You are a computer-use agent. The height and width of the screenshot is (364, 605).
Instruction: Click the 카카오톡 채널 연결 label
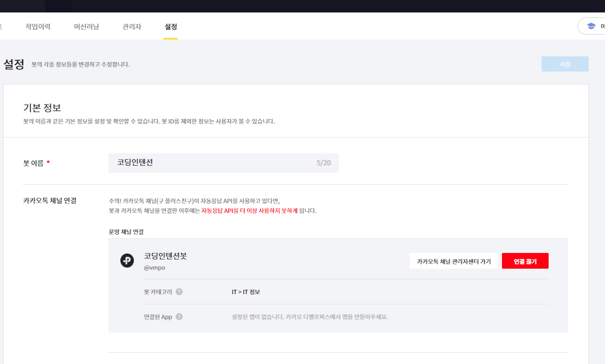pos(50,200)
